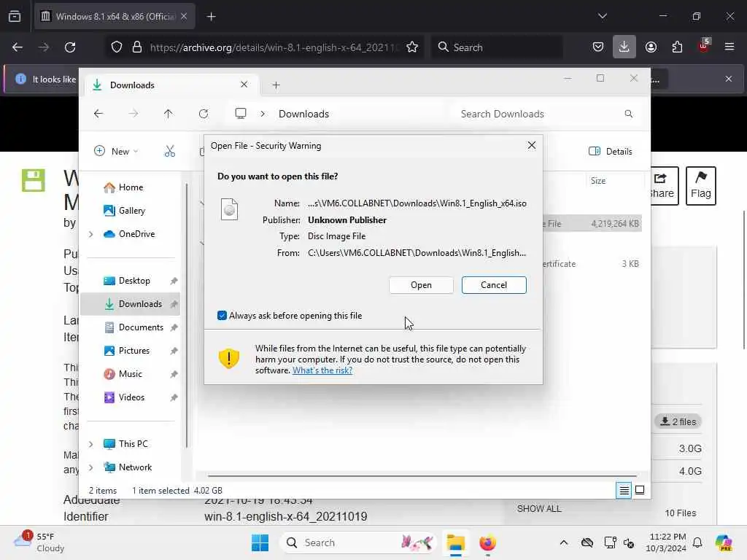This screenshot has height=560, width=747.
Task: Click the taskbar Search box
Action: 358,542
